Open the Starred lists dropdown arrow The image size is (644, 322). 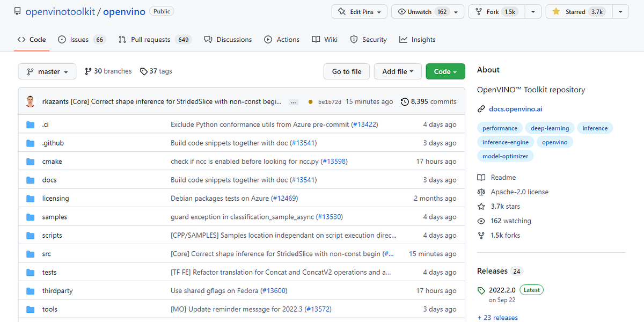pyautogui.click(x=620, y=12)
